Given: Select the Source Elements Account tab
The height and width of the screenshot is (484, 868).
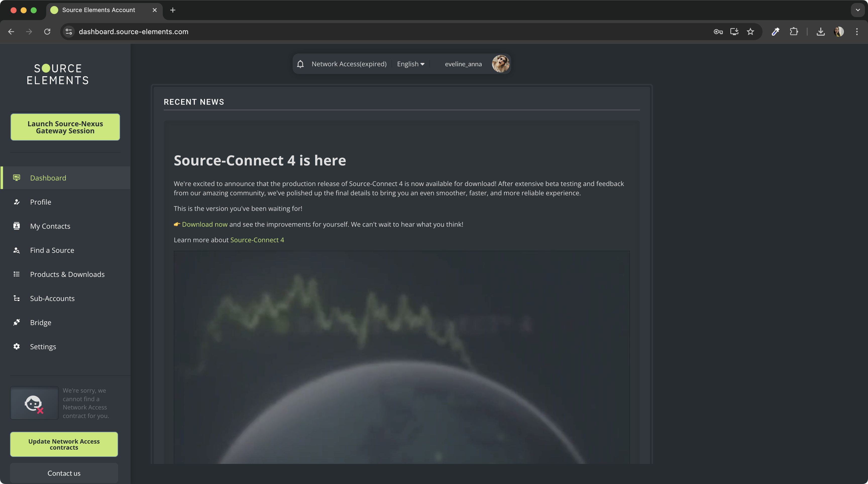Looking at the screenshot, I should pyautogui.click(x=98, y=10).
